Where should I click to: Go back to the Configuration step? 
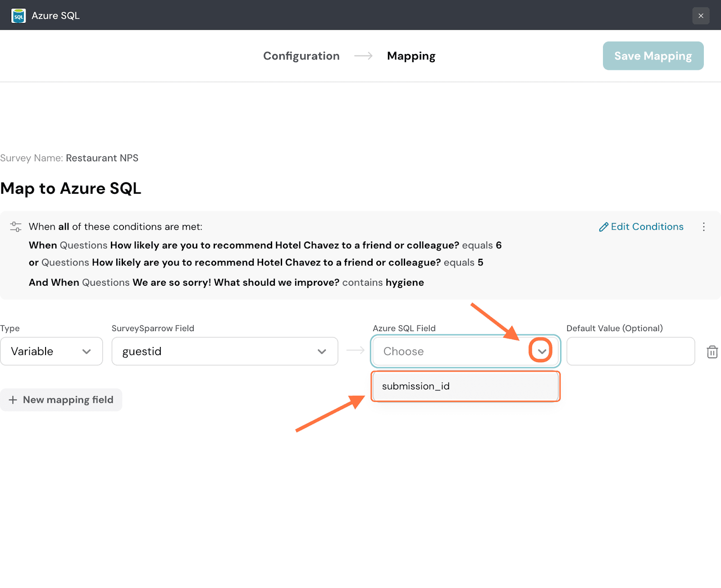301,56
